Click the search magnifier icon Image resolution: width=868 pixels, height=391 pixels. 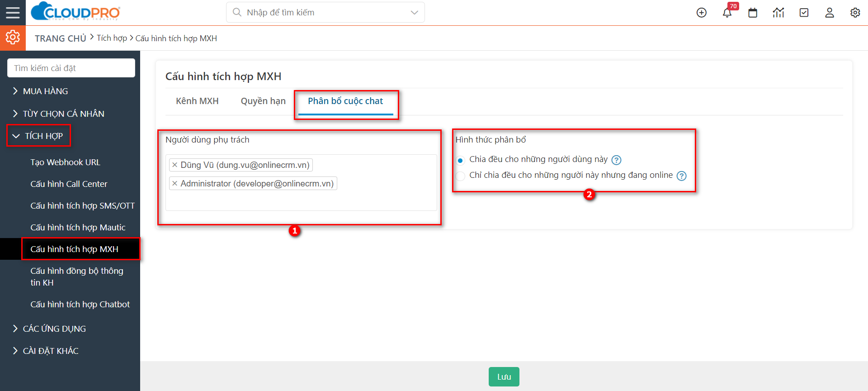tap(237, 12)
